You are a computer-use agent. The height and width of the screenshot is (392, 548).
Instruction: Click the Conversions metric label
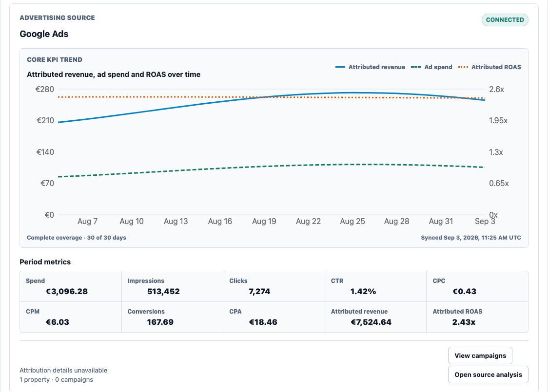[146, 311]
